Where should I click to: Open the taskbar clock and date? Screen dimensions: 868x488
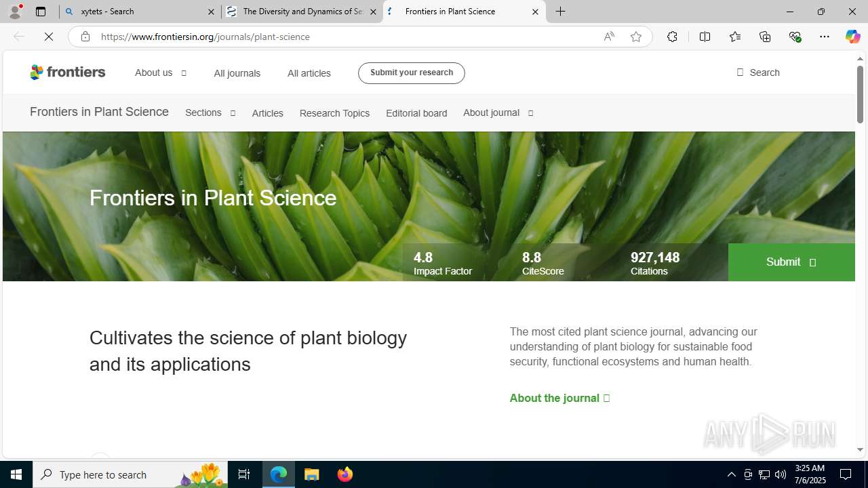pyautogui.click(x=809, y=474)
